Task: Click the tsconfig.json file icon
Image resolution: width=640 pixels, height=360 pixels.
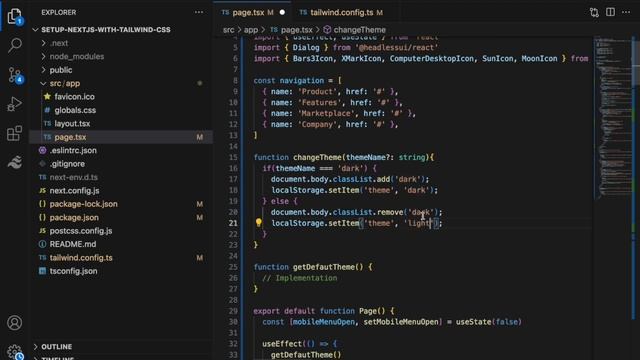Action: 42,271
